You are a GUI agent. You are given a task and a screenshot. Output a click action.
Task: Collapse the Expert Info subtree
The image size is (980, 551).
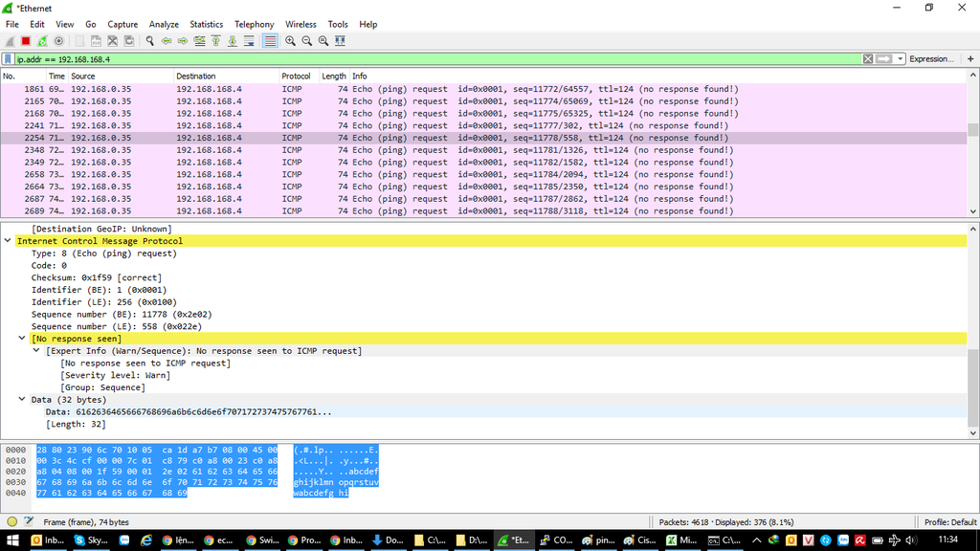click(x=37, y=351)
